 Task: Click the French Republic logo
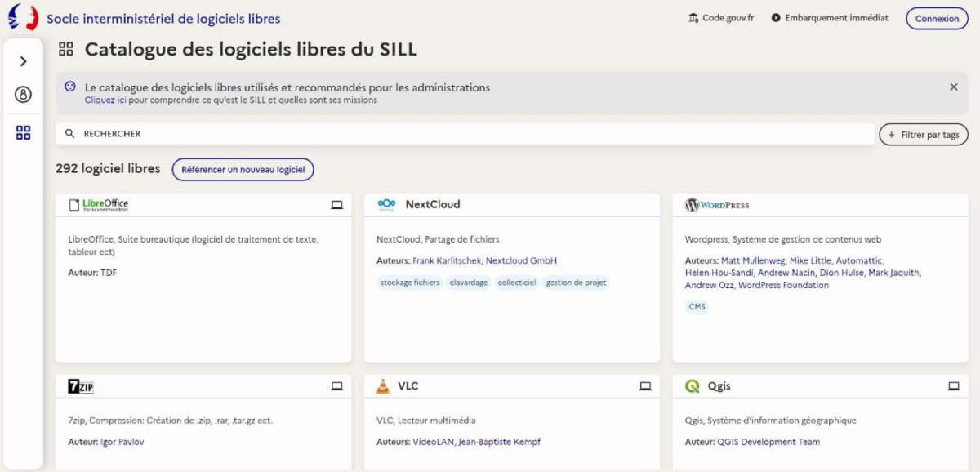click(23, 18)
